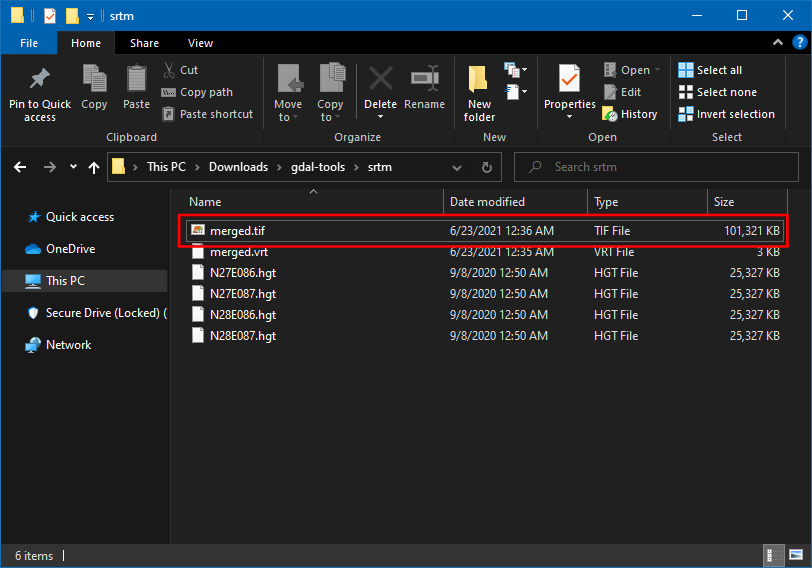Collapse the ribbon with the chevron
This screenshot has width=812, height=568.
[x=776, y=43]
